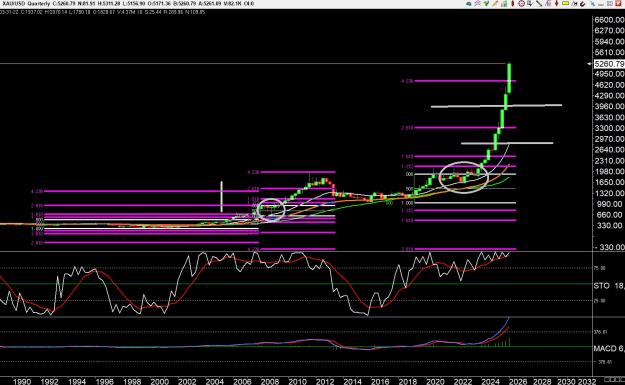Image resolution: width=625 pixels, height=385 pixels.
Task: Click the purple crossed-lines toolbar icon
Action: point(477,4)
